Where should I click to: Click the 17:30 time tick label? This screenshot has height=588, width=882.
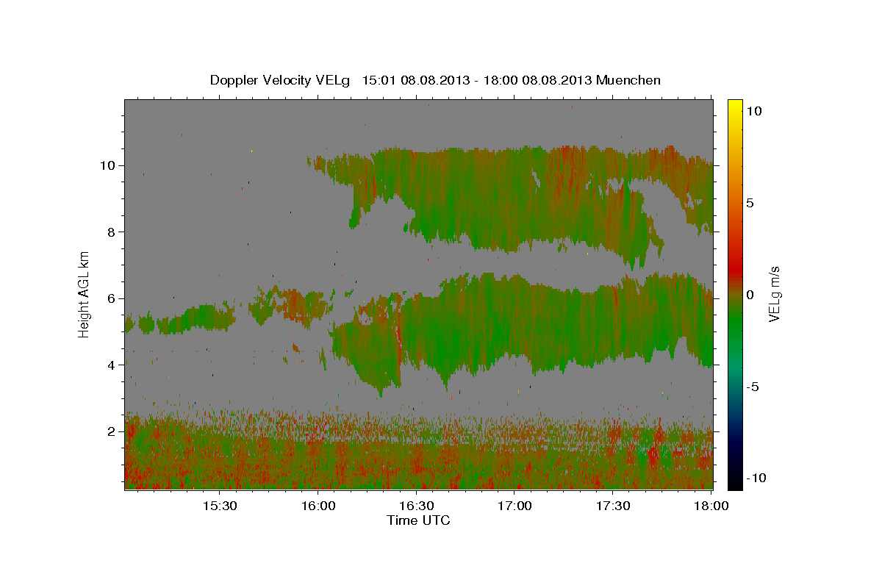point(613,506)
